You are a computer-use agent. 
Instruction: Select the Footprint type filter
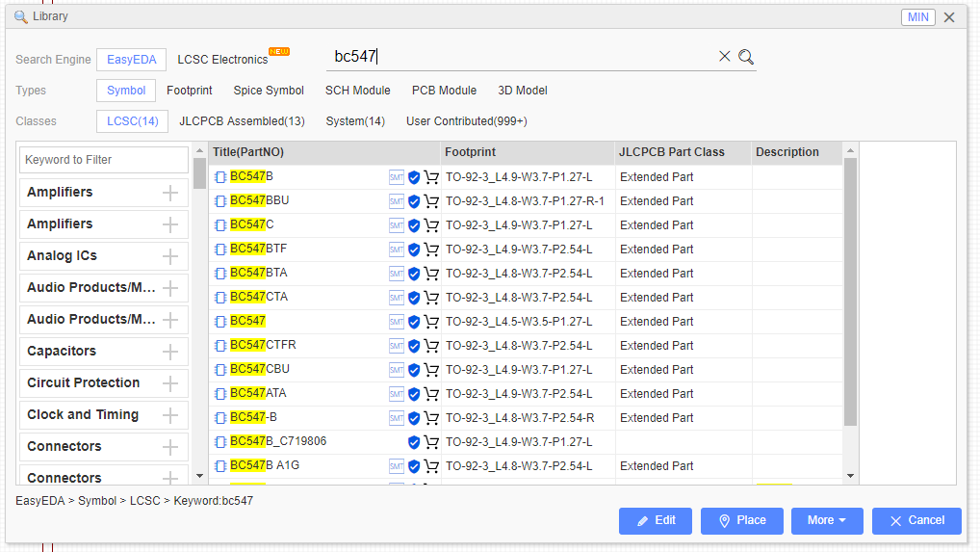pos(190,90)
